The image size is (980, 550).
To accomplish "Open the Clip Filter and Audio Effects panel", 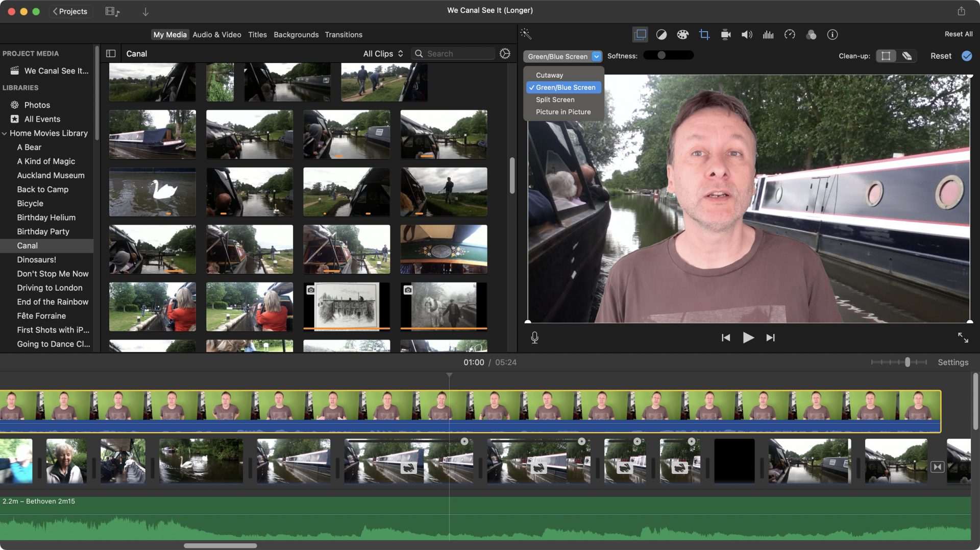I will click(x=812, y=34).
